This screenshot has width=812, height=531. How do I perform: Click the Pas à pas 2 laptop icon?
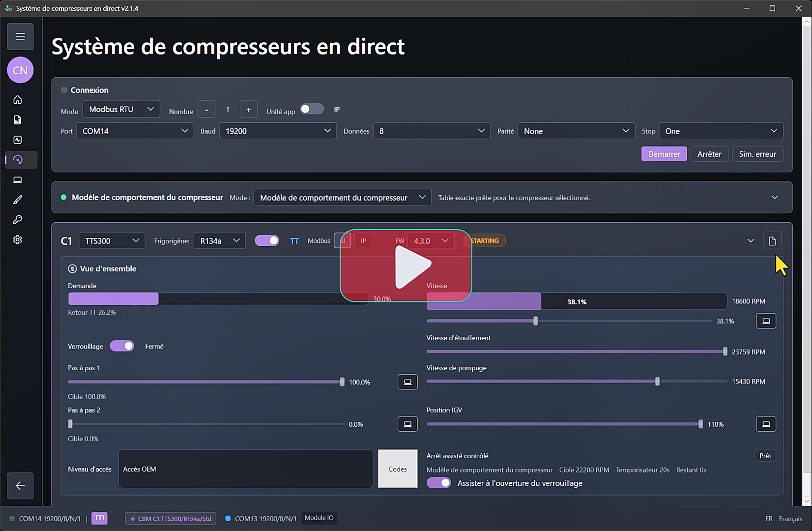click(407, 424)
